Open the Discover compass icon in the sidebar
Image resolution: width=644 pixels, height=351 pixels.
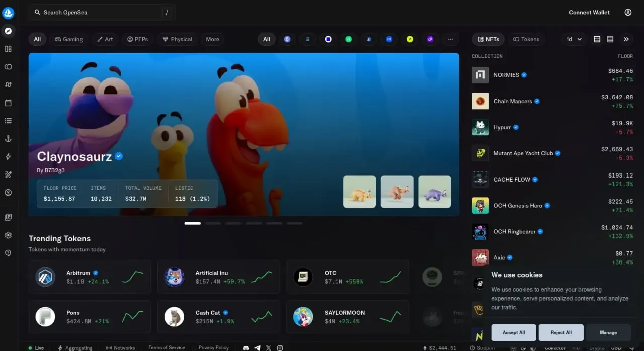[x=8, y=31]
